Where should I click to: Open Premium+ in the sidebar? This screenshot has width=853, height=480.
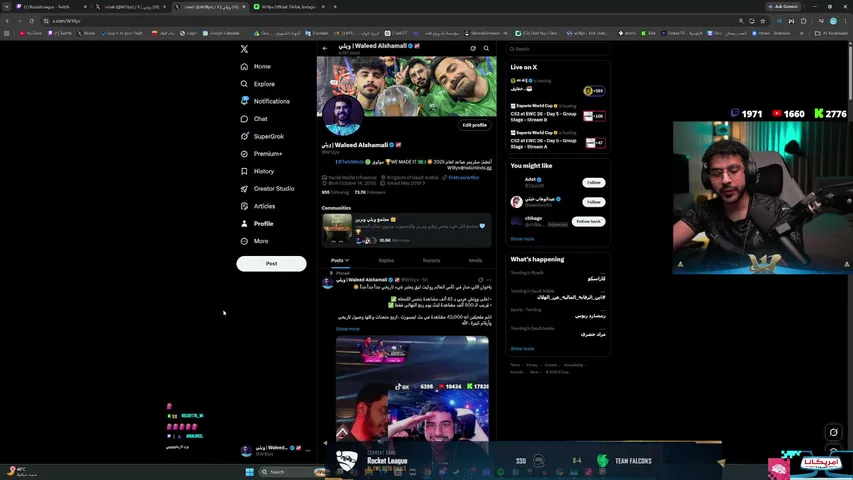click(x=262, y=153)
